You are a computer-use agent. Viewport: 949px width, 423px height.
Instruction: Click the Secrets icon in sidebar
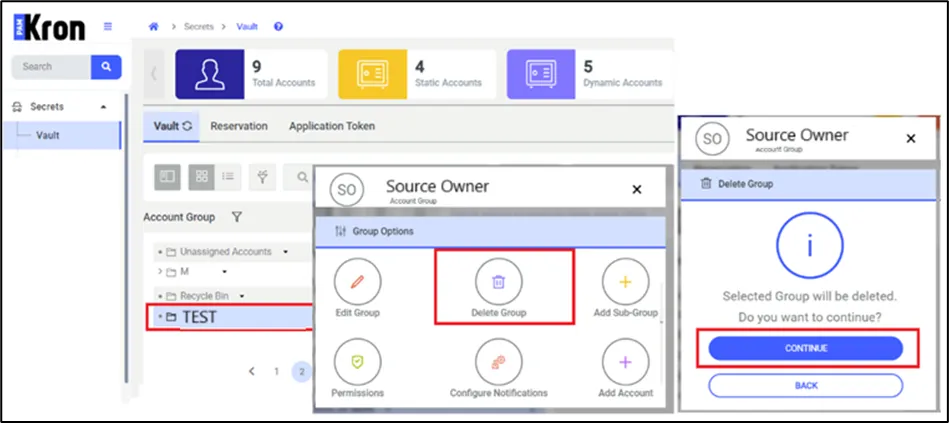tap(18, 107)
